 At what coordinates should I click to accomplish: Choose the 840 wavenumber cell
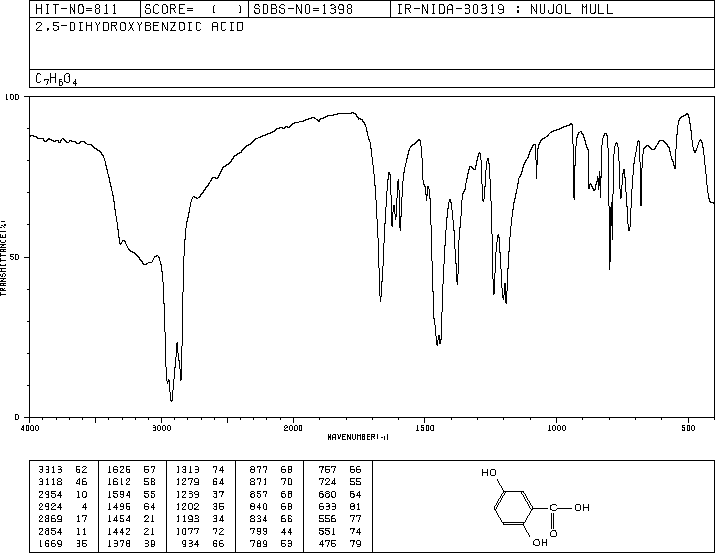tap(259, 506)
